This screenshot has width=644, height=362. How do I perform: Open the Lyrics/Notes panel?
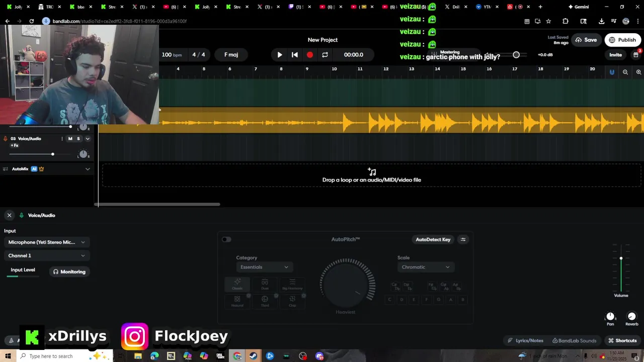(525, 340)
